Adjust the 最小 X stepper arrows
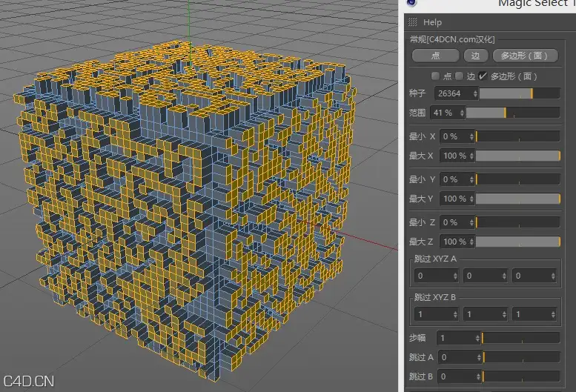576x392 pixels. click(x=471, y=136)
